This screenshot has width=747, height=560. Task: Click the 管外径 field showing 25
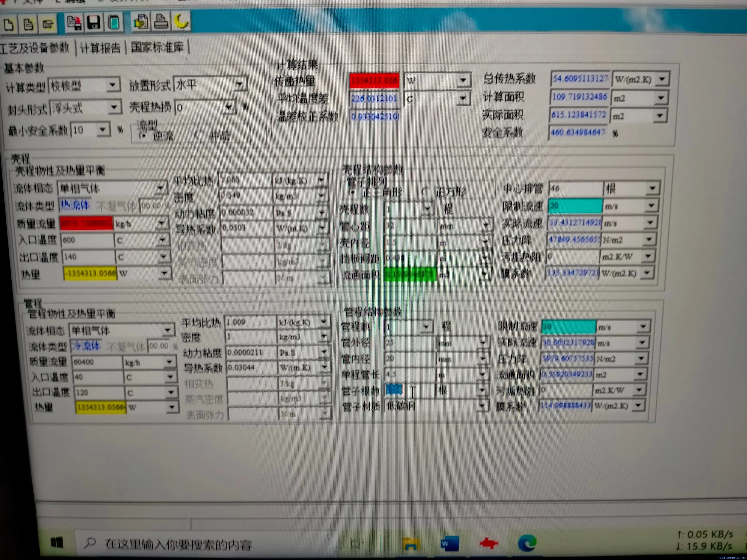tap(410, 343)
